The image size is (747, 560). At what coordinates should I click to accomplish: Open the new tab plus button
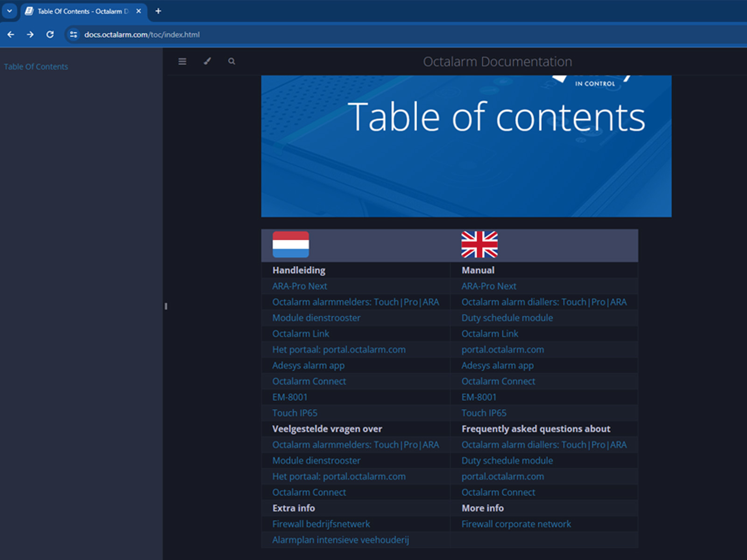click(158, 11)
